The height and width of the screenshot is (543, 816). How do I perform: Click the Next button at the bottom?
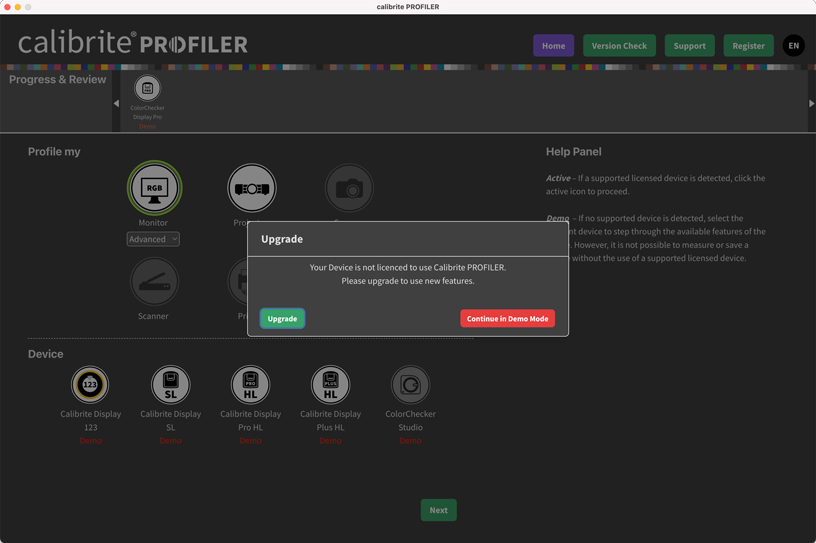click(438, 510)
